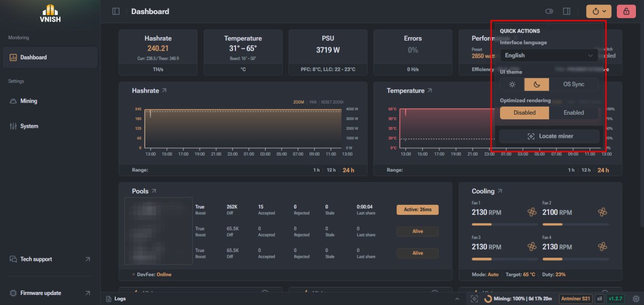The image size is (644, 305).
Task: Choose OS Sync UI theme
Action: (x=574, y=84)
